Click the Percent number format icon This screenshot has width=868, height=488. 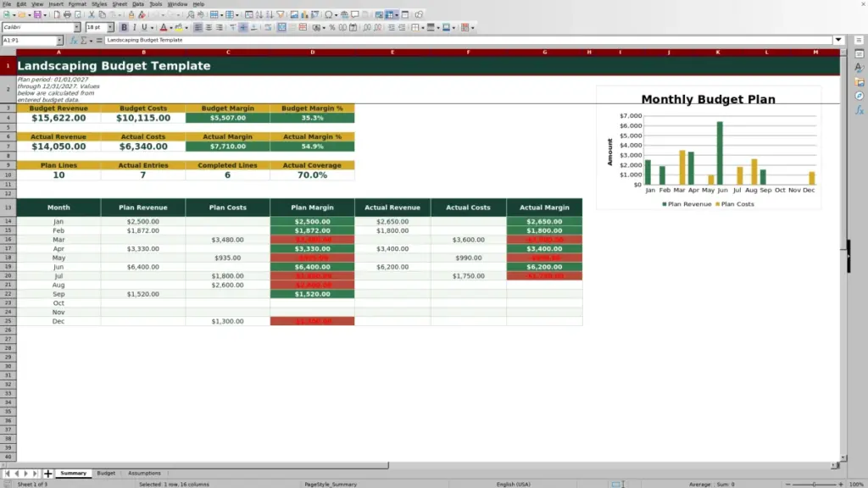click(332, 27)
